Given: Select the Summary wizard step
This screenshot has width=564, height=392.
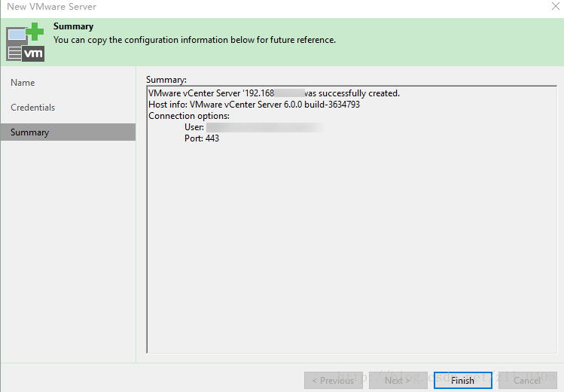Looking at the screenshot, I should pyautogui.click(x=69, y=132).
